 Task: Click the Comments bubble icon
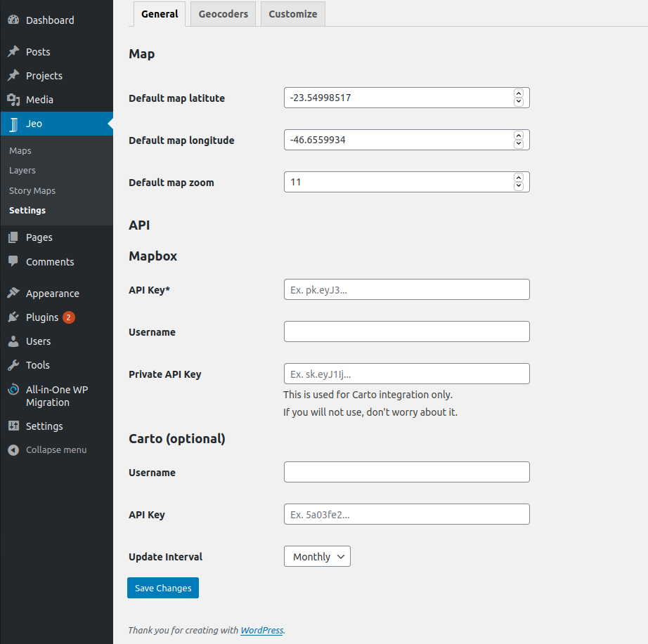click(x=13, y=261)
